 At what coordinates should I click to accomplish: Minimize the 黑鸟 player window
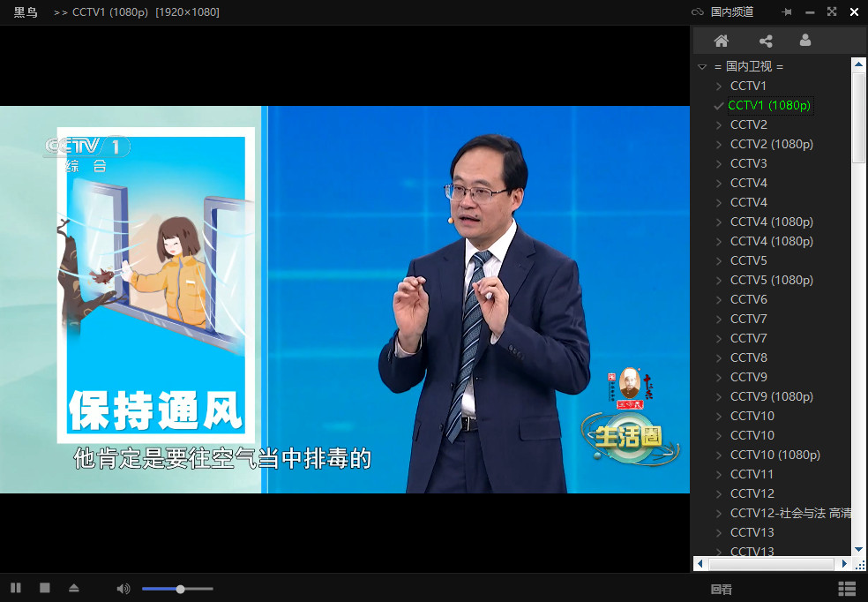tap(810, 12)
